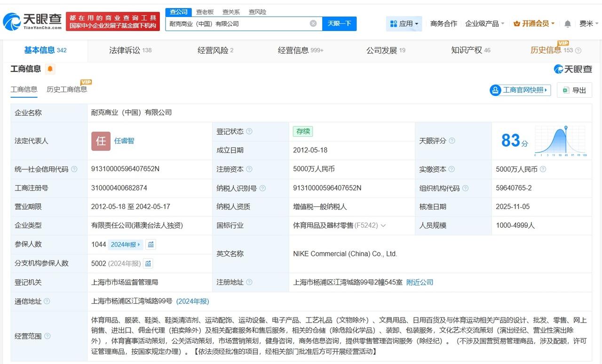The height and width of the screenshot is (364, 602).
Task: Open the 应用 dropdown
Action: tap(404, 24)
